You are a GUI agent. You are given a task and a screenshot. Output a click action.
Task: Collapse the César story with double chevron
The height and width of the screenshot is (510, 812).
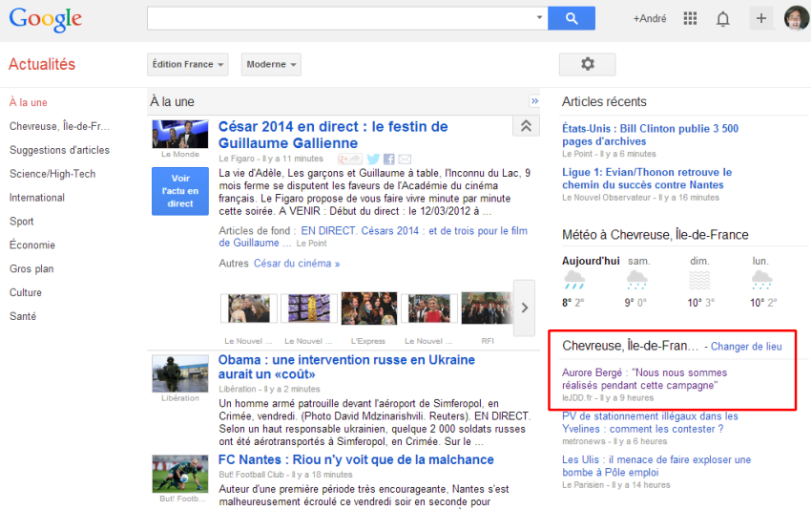pos(526,126)
